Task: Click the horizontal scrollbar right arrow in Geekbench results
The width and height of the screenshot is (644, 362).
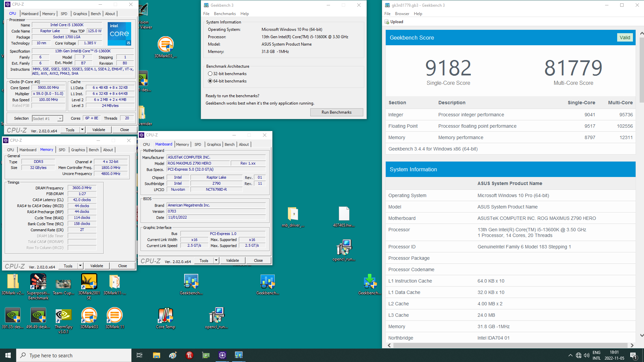Action: coord(632,345)
